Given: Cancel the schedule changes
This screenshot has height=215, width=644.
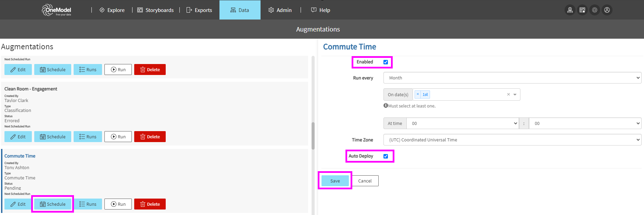Looking at the screenshot, I should click(365, 181).
